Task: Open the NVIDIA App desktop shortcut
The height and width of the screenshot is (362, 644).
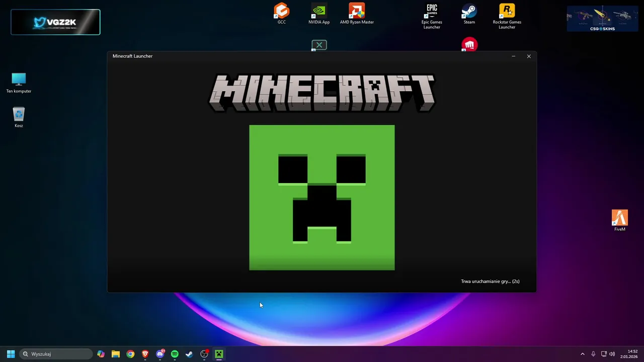Action: click(319, 14)
